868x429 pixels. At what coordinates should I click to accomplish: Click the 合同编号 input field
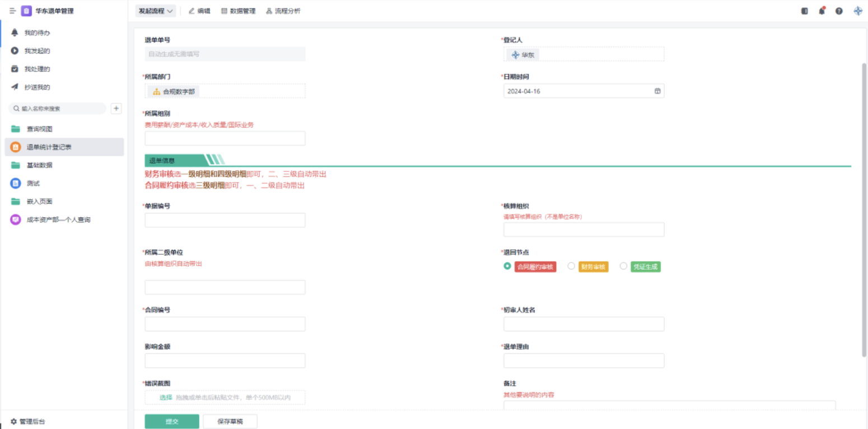225,324
